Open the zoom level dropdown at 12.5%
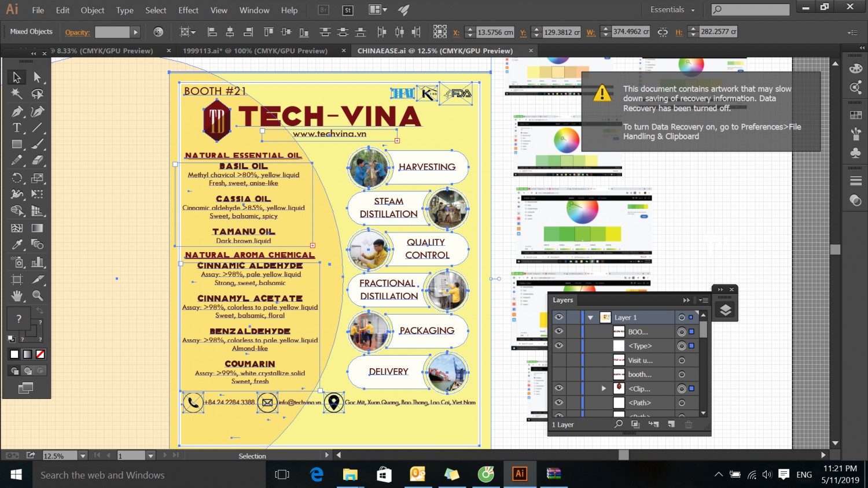This screenshot has height=488, width=868. click(x=83, y=456)
